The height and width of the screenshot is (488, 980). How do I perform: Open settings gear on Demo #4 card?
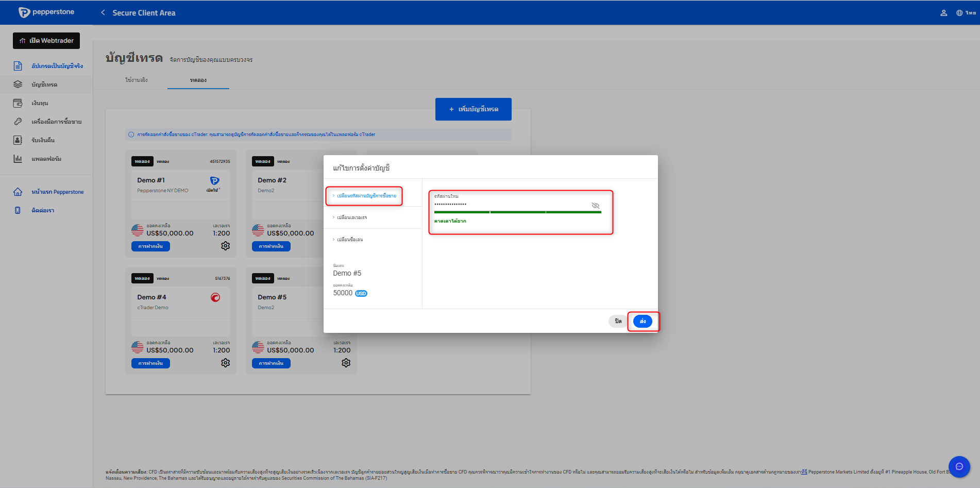coord(225,363)
